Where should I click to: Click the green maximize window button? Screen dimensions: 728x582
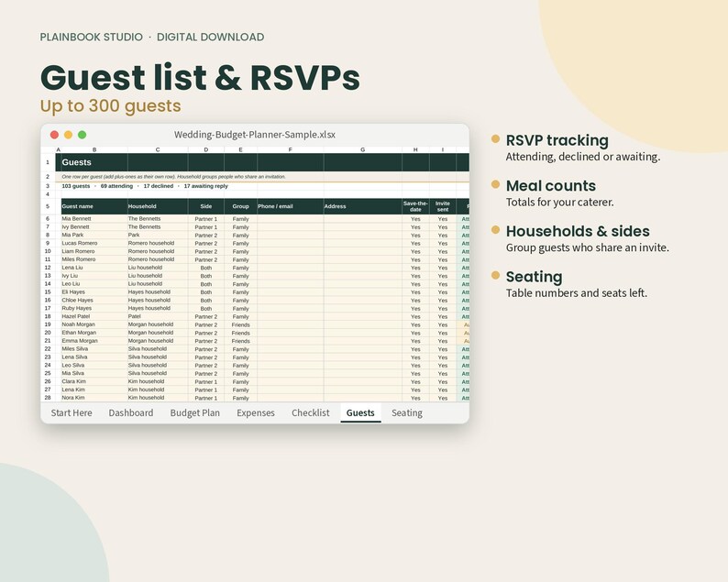pos(83,135)
